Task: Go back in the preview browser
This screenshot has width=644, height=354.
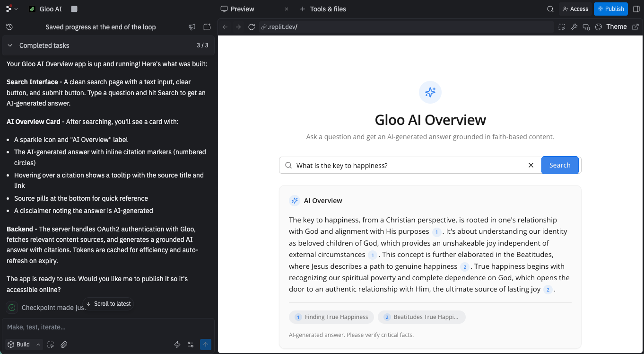Action: click(225, 27)
